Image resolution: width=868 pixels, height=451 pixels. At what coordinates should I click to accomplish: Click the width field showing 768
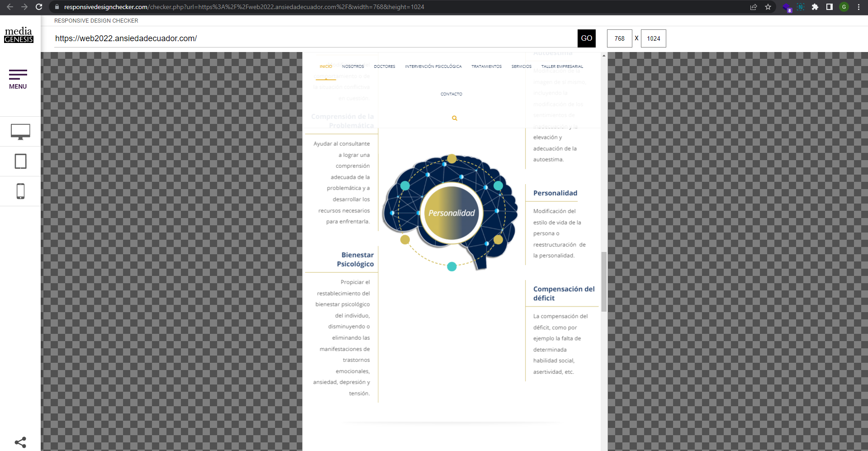point(620,38)
